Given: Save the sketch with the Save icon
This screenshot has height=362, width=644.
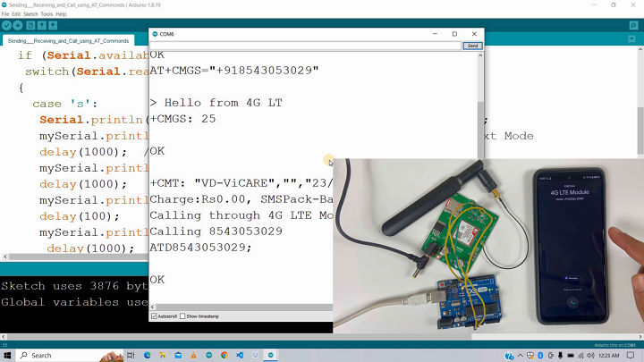Looking at the screenshot, I should pos(53,25).
